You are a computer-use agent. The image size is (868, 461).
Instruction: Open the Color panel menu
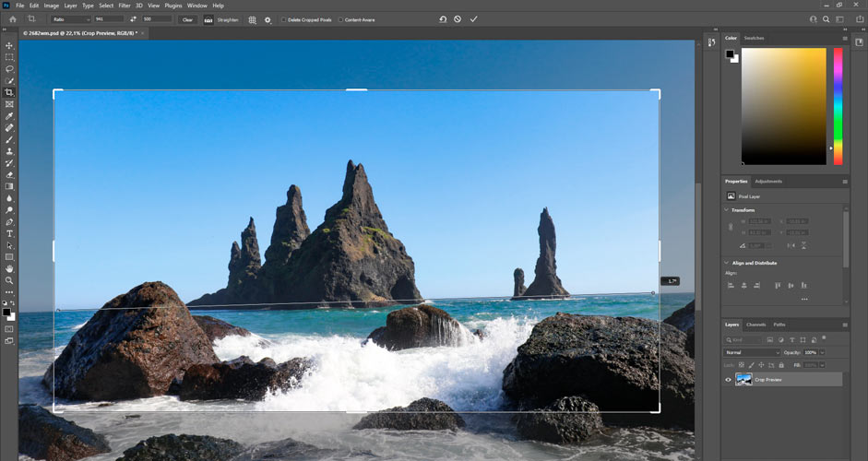845,38
